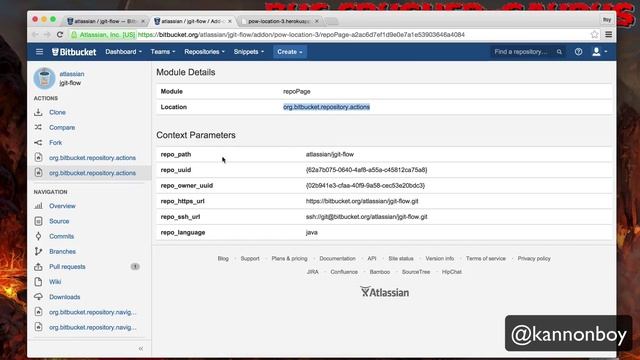Viewport: 640px width, 360px height.
Task: Open the jgit-flow repository name link
Action: coord(70,83)
